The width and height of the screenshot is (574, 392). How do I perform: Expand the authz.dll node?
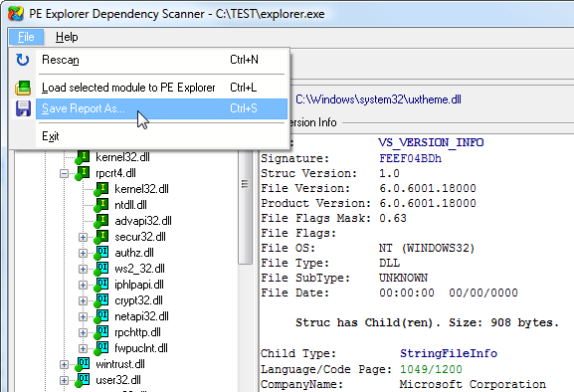tap(84, 254)
